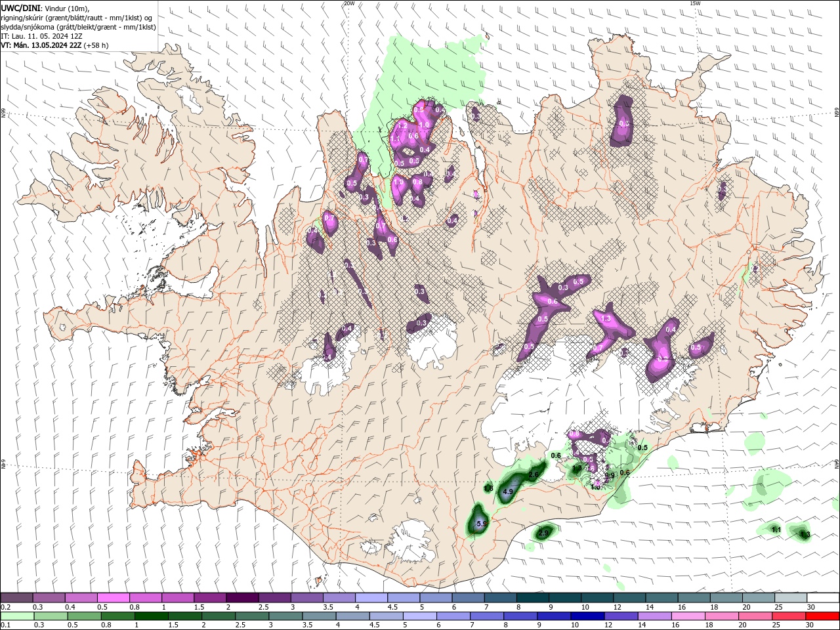This screenshot has height=630, width=840.
Task: Select the 0.2 swatch in the upper legend row
Action: (16, 598)
